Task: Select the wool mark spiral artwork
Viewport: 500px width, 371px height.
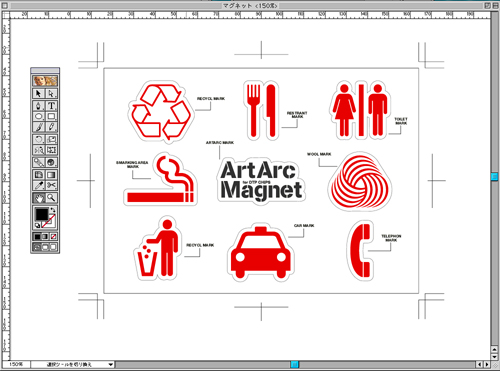Action: 360,182
